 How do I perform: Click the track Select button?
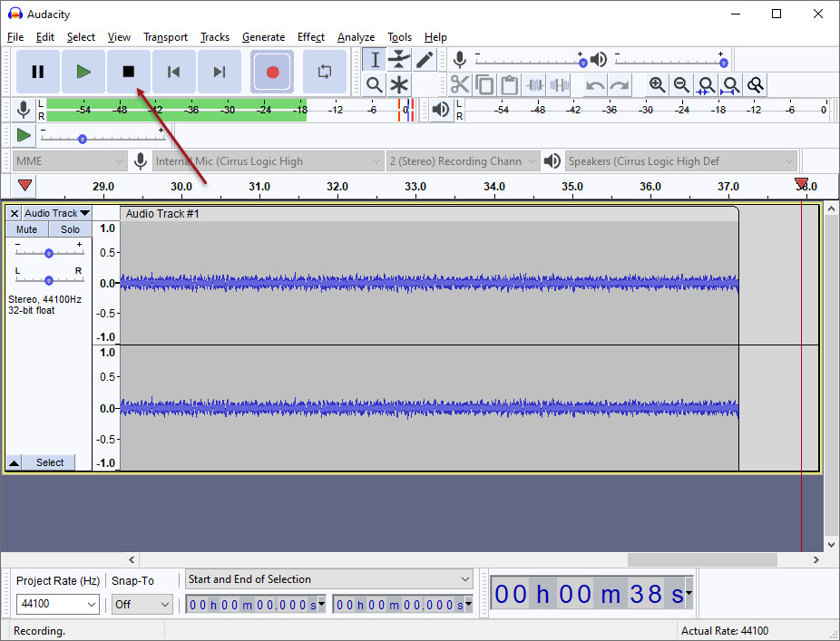(x=49, y=462)
